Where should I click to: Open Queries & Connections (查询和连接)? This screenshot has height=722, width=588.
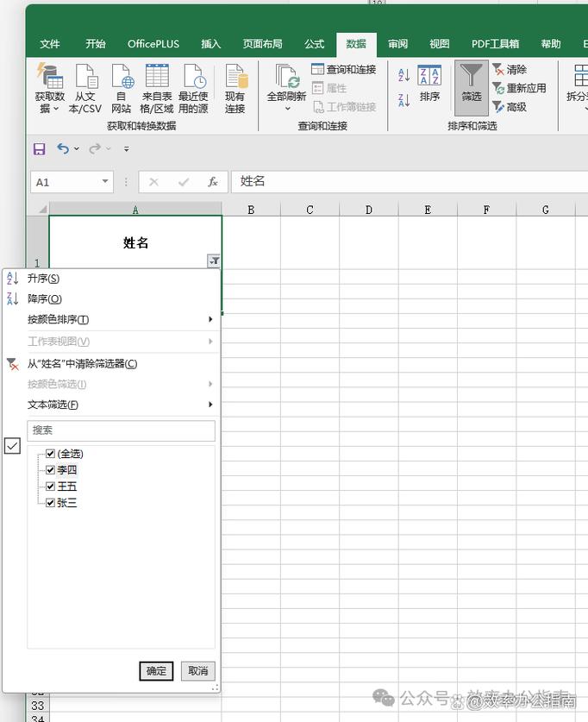pyautogui.click(x=344, y=70)
